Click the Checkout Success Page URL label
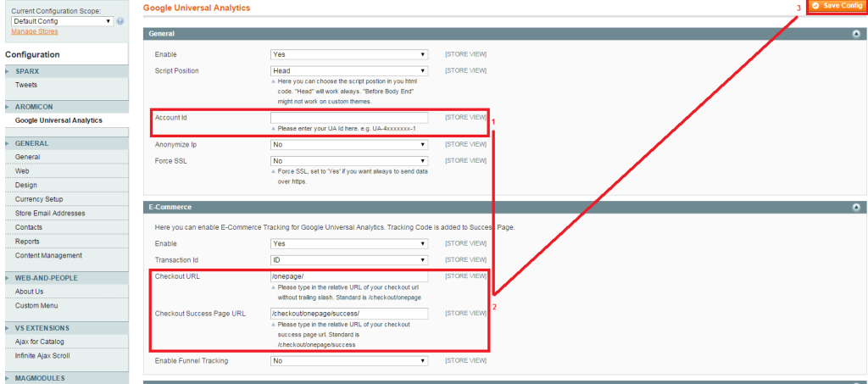 tap(200, 314)
